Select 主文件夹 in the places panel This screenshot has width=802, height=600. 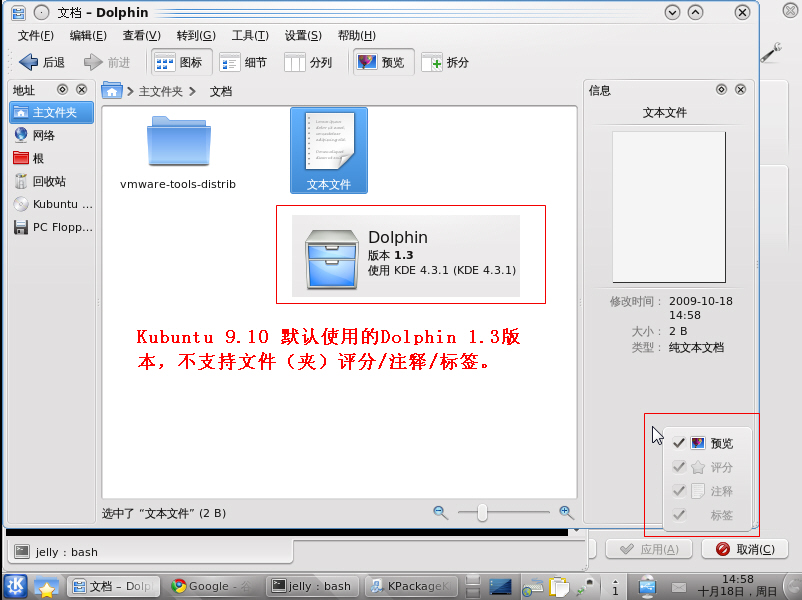click(x=51, y=113)
